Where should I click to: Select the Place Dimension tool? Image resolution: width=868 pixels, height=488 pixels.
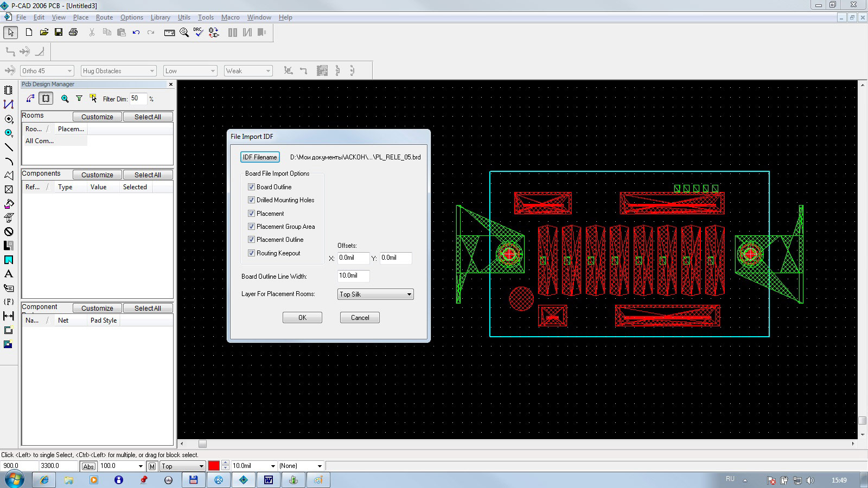(x=9, y=316)
